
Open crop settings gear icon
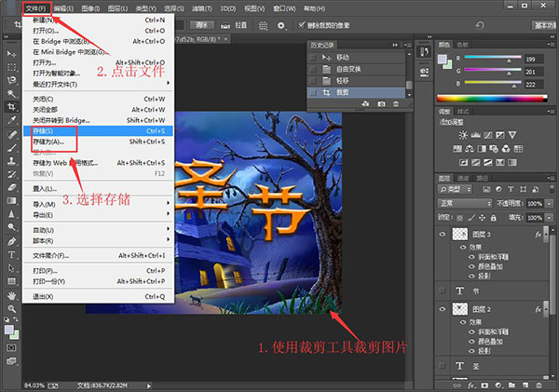point(281,25)
